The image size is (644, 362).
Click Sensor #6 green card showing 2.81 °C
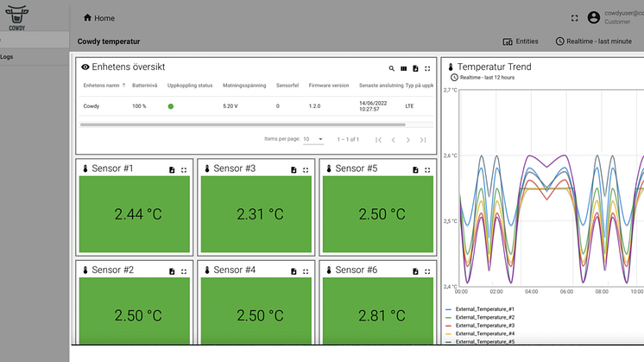click(x=378, y=311)
